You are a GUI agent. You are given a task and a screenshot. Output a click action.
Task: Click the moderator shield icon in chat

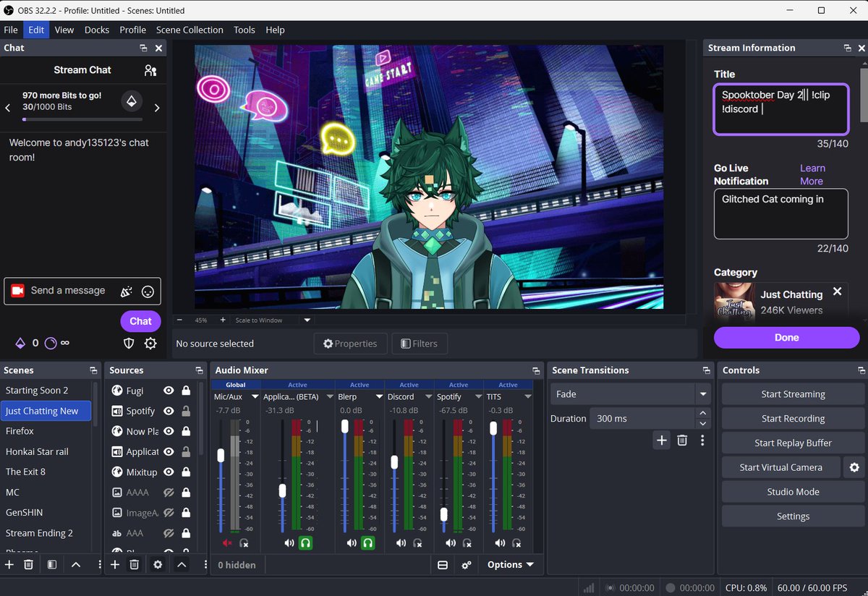(x=129, y=344)
